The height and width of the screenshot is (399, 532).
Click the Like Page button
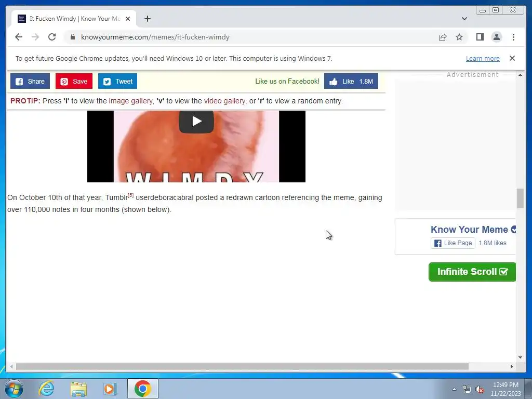pyautogui.click(x=453, y=243)
